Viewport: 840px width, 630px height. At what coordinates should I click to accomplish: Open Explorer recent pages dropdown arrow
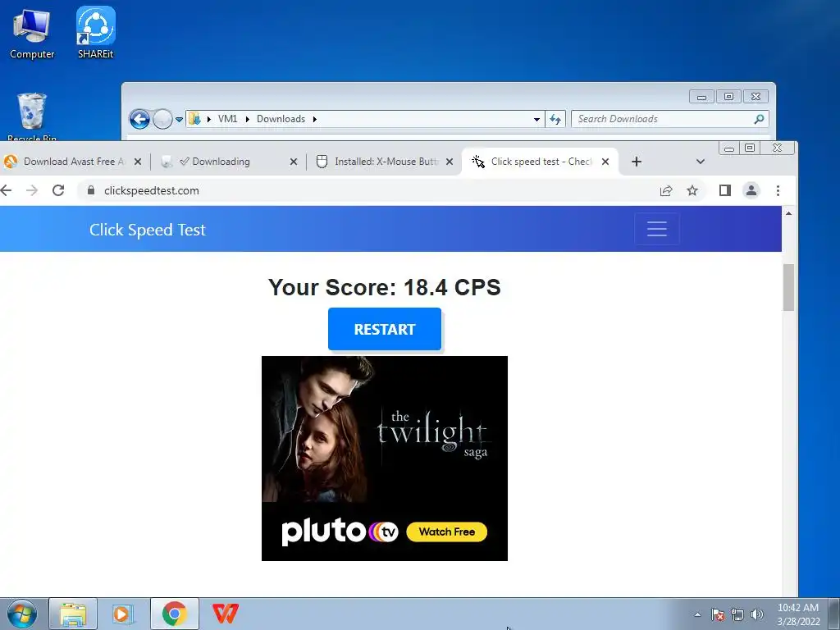(x=179, y=120)
